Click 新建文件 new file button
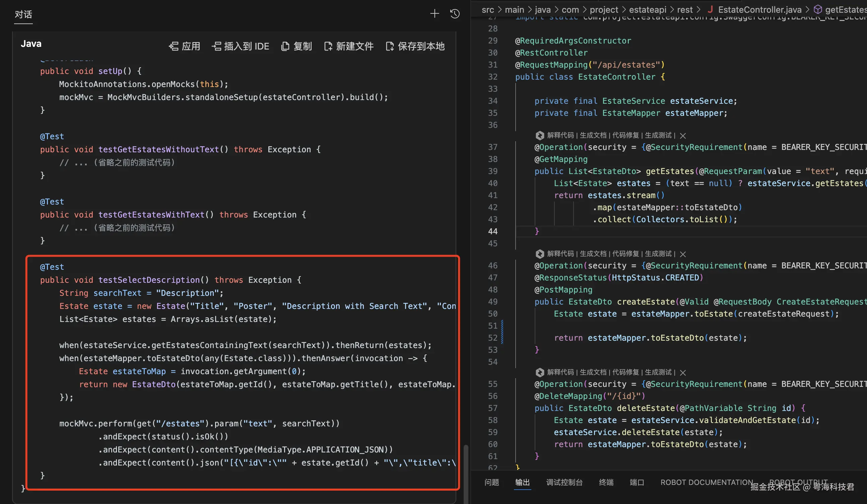The height and width of the screenshot is (504, 867). point(349,47)
